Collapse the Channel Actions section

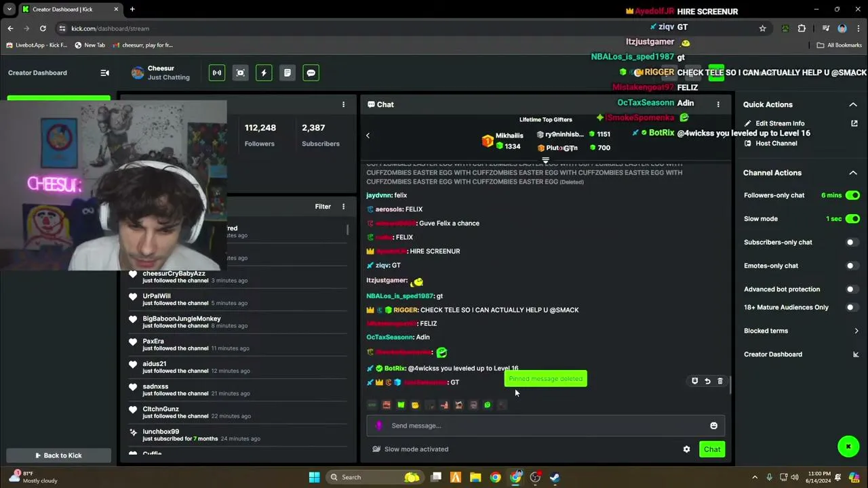coord(853,173)
